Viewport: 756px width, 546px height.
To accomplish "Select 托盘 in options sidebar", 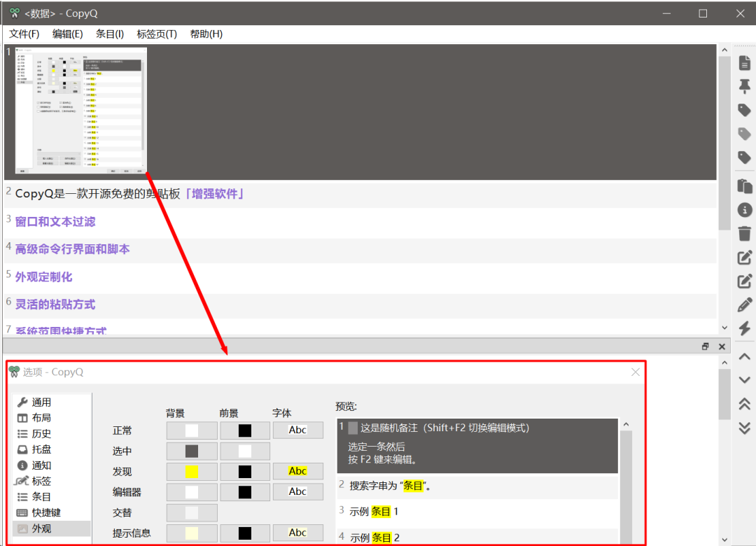I will point(52,449).
